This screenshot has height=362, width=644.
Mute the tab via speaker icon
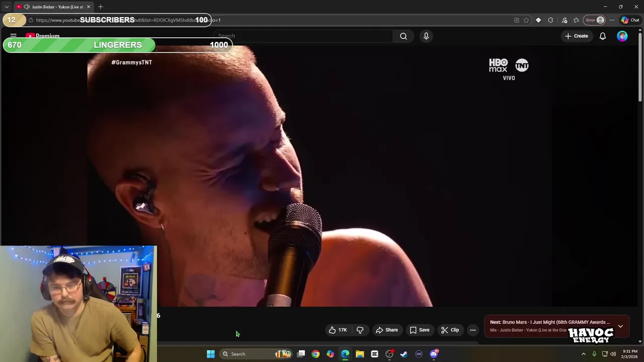click(26, 7)
